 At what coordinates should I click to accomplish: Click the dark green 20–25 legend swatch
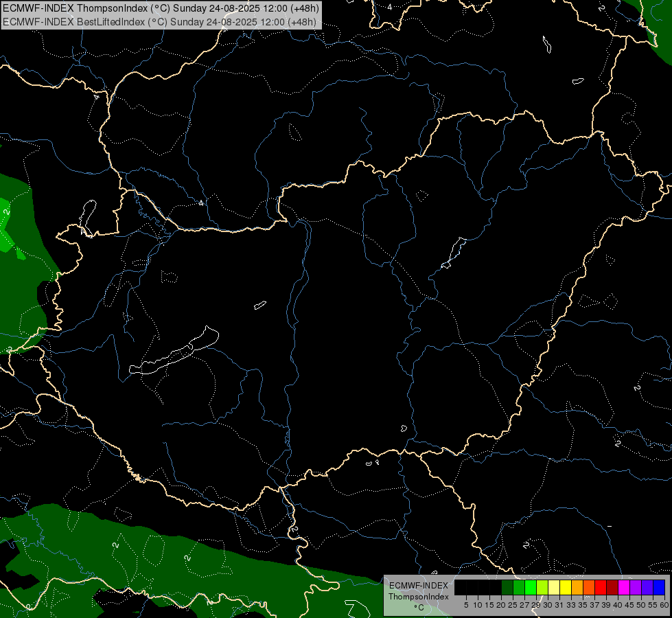click(x=507, y=587)
